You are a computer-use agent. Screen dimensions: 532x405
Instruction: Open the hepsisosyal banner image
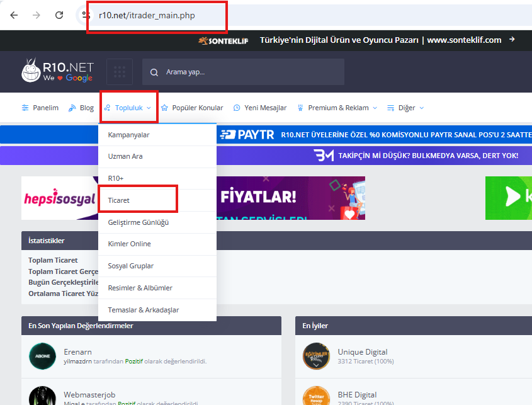[60, 198]
